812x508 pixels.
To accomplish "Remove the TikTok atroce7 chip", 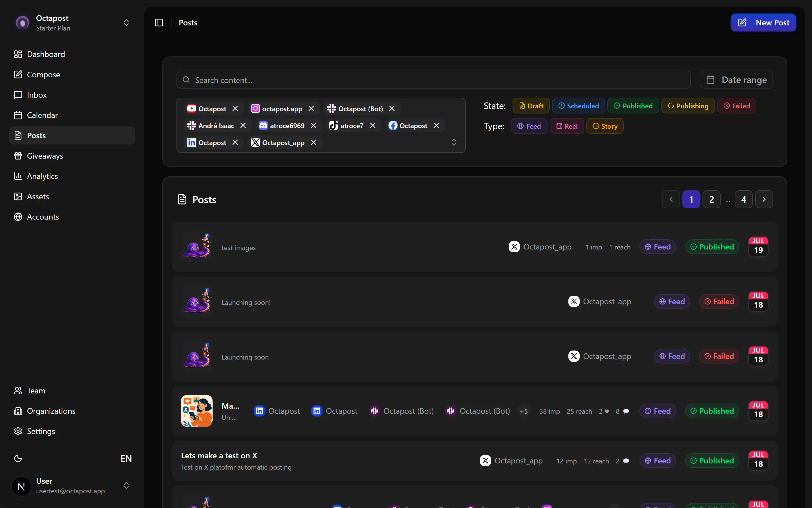I will click(x=373, y=125).
